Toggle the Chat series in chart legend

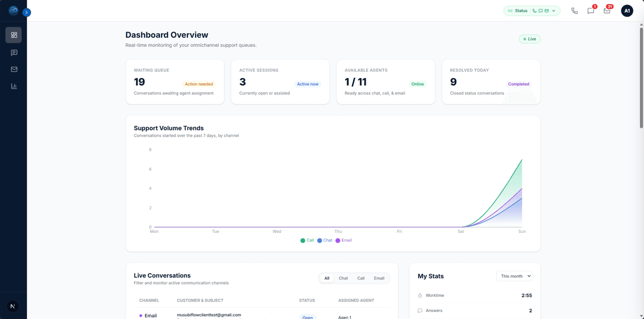[x=325, y=241]
